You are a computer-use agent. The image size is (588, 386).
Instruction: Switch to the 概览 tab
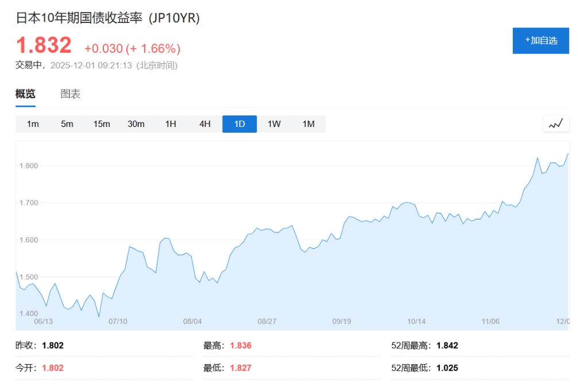pyautogui.click(x=25, y=94)
